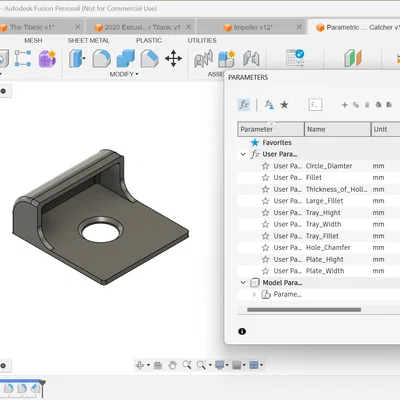400x400 pixels.
Task: Favorite the Tray_Hight parameter star
Action: tap(265, 213)
